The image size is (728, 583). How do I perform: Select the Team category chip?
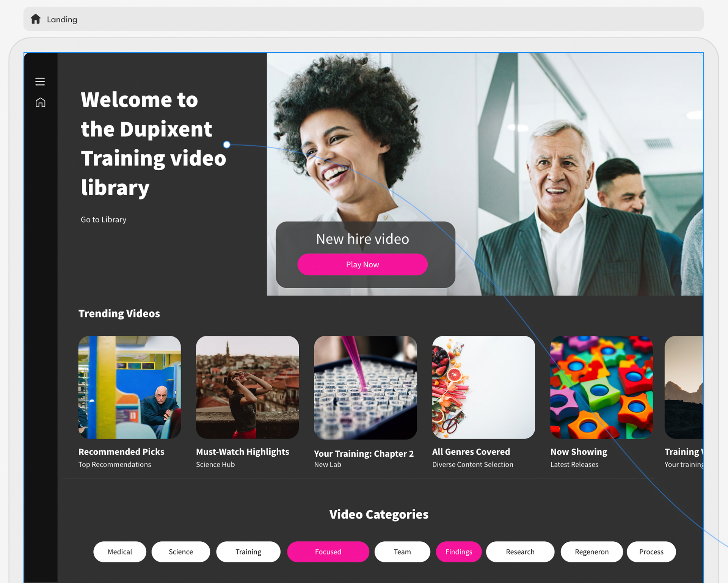(x=402, y=552)
